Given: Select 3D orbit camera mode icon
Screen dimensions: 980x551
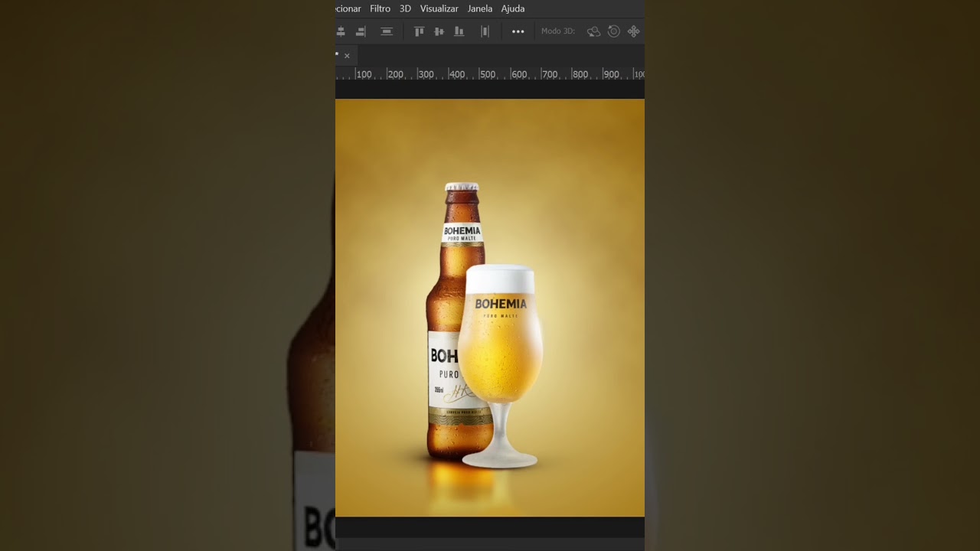Looking at the screenshot, I should click(593, 31).
